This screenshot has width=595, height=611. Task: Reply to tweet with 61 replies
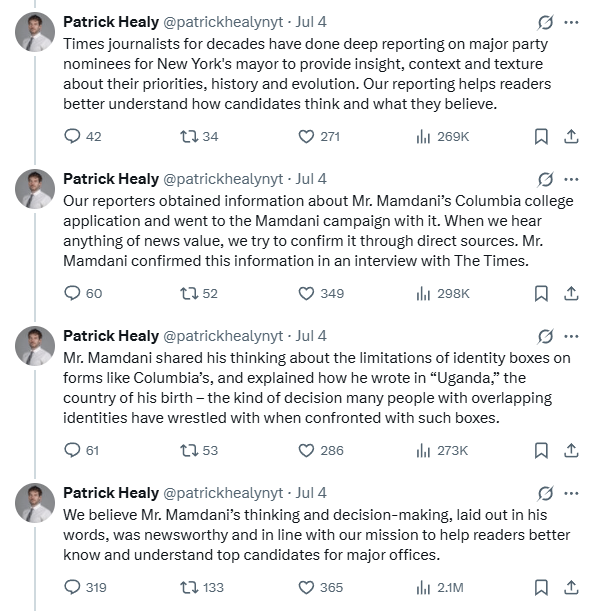click(x=81, y=451)
